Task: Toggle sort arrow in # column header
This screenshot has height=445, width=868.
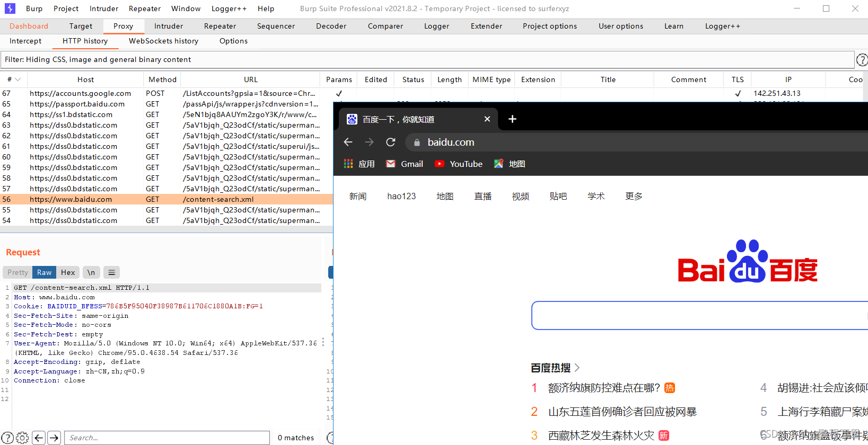Action: [x=17, y=79]
